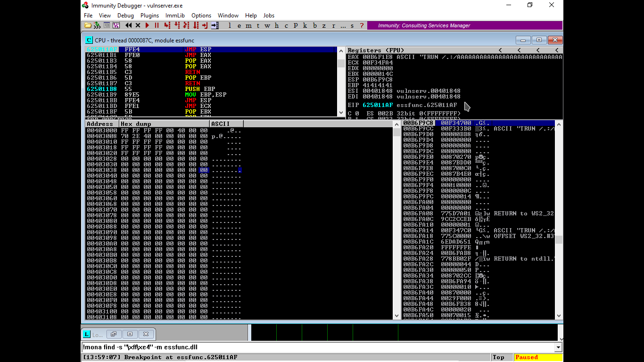Open the ImmLib menu
This screenshot has height=362, width=644.
tap(175, 16)
